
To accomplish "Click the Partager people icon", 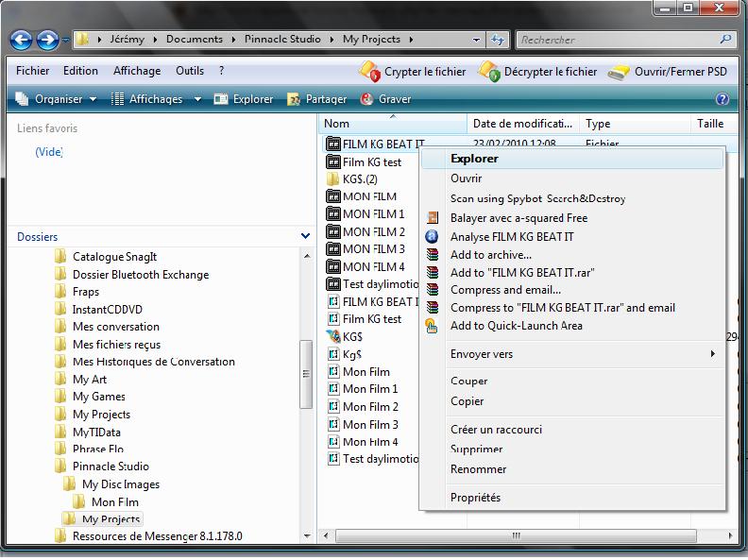I will tap(294, 99).
